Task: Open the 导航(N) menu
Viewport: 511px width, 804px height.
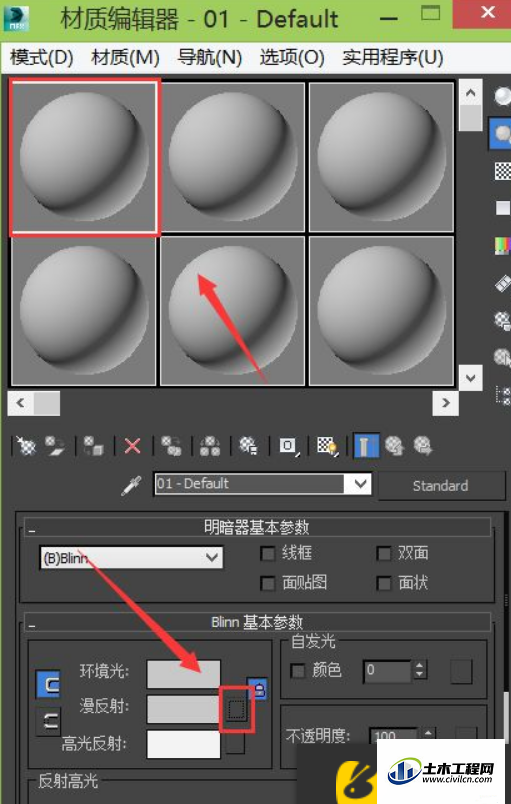Action: point(209,57)
